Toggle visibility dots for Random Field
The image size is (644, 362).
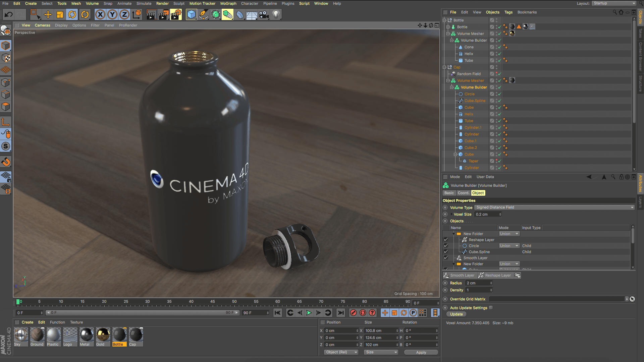point(497,74)
